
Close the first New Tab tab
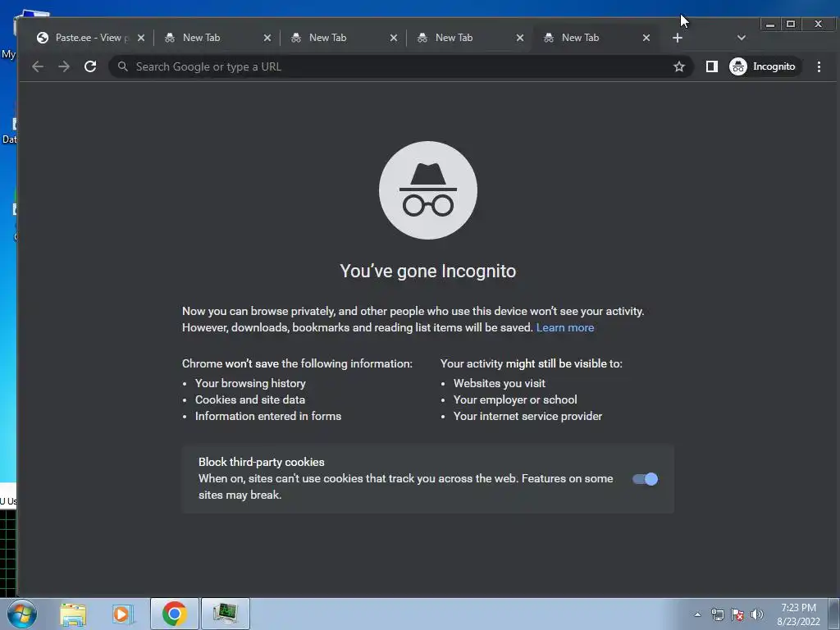tap(267, 38)
